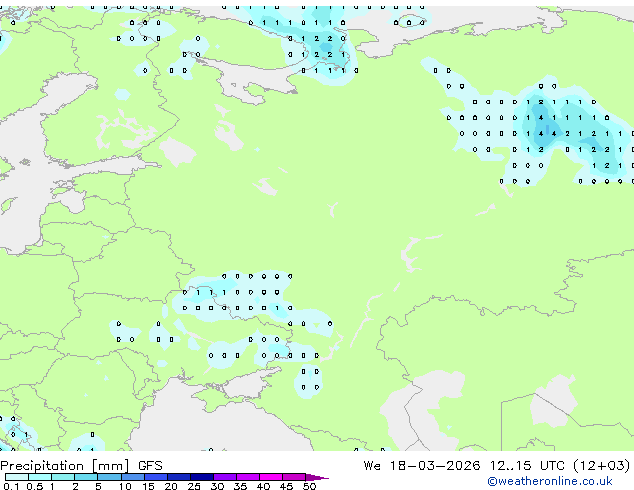
Task: Click the 30–35 mm violet legend cell
Action: [x=225, y=477]
